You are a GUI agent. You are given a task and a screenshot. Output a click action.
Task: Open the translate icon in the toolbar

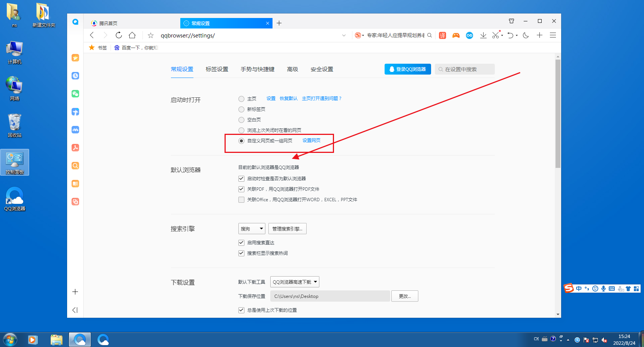tap(443, 35)
